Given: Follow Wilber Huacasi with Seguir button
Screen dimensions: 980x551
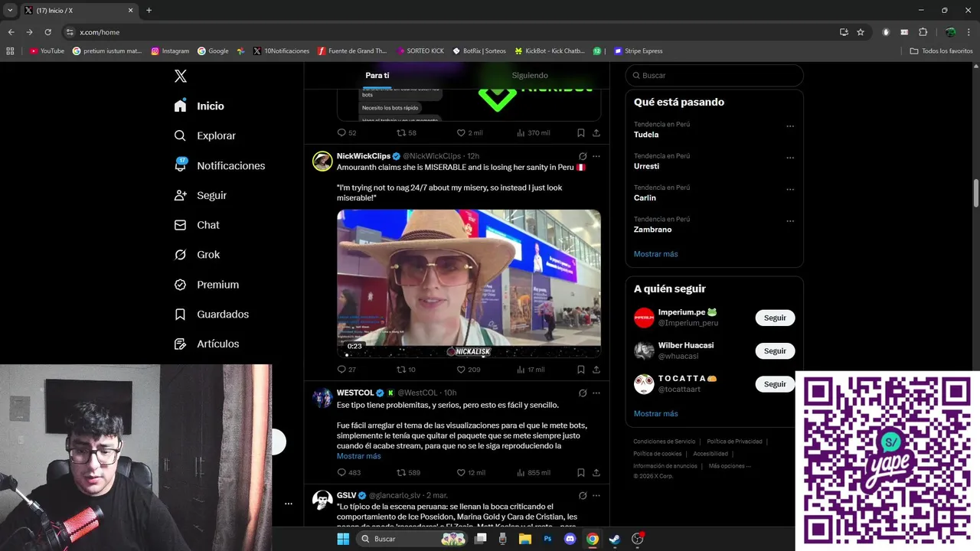Looking at the screenshot, I should pyautogui.click(x=775, y=350).
